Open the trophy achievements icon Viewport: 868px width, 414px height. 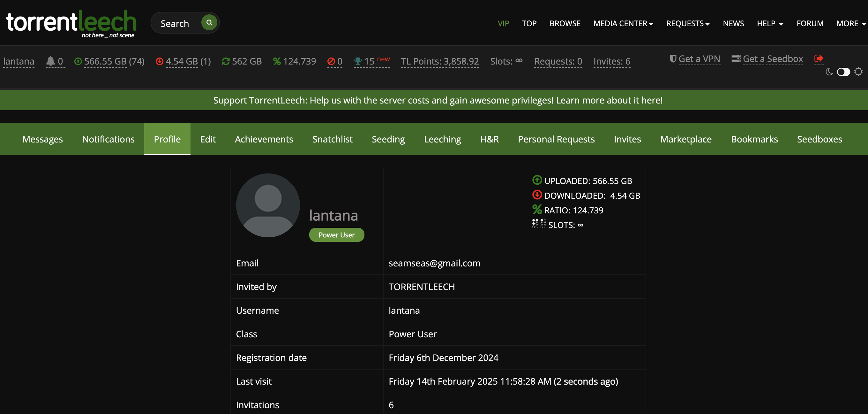coord(358,61)
